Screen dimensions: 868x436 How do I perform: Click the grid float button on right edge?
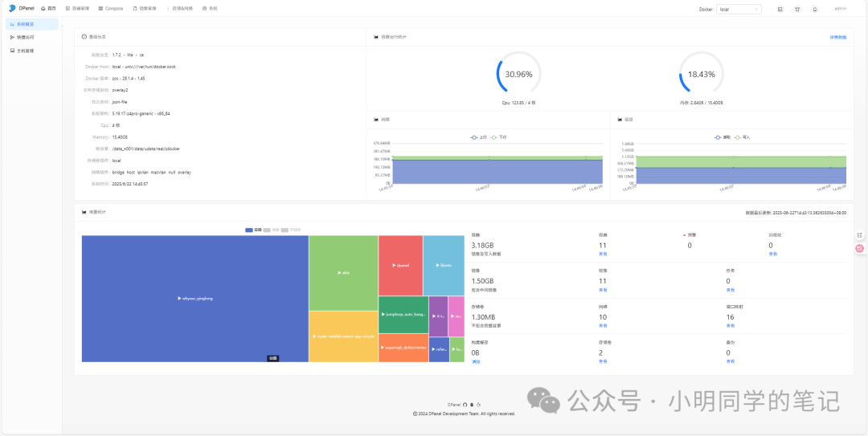[x=860, y=234]
